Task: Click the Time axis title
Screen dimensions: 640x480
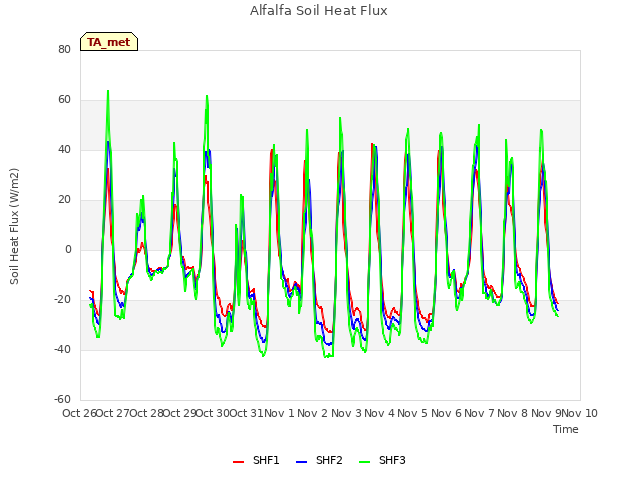Action: [566, 429]
